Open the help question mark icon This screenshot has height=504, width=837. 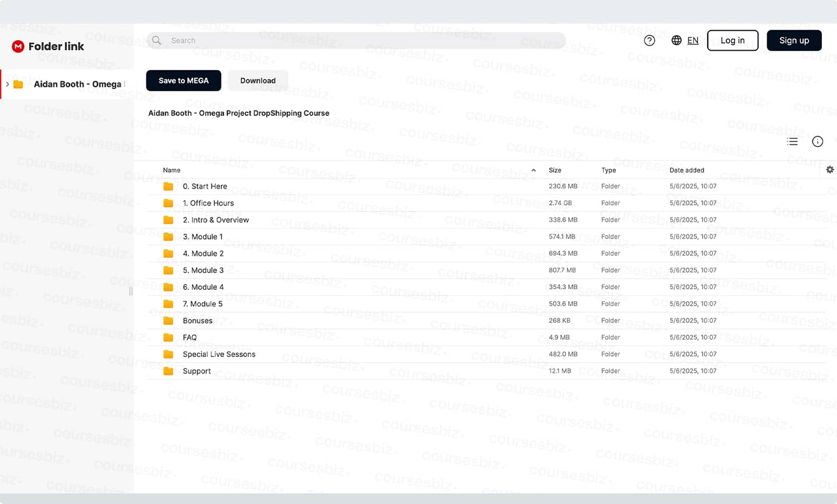click(x=650, y=40)
